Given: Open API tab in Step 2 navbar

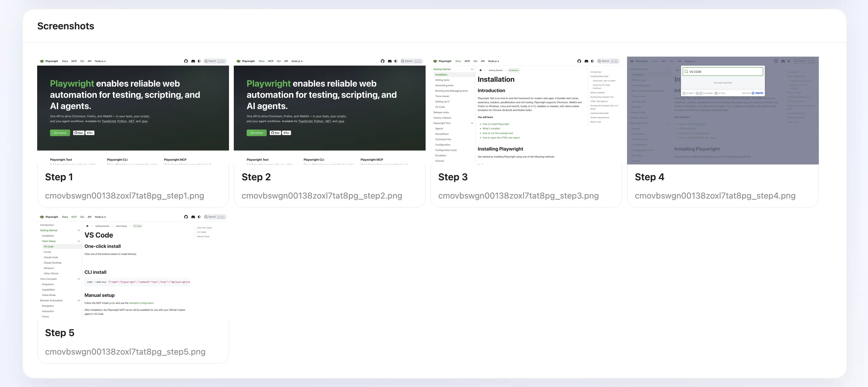Looking at the screenshot, I should click(x=286, y=61).
